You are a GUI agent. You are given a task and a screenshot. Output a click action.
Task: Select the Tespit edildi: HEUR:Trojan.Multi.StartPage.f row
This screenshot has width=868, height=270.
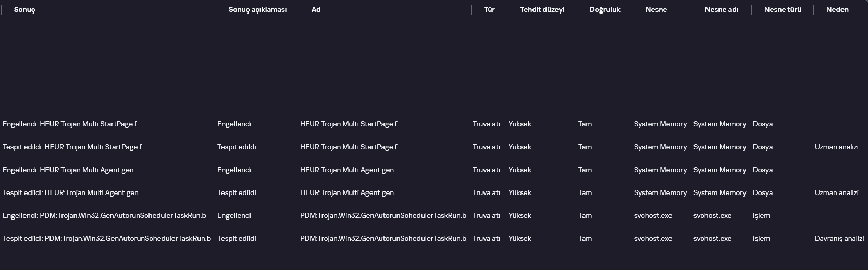434,147
